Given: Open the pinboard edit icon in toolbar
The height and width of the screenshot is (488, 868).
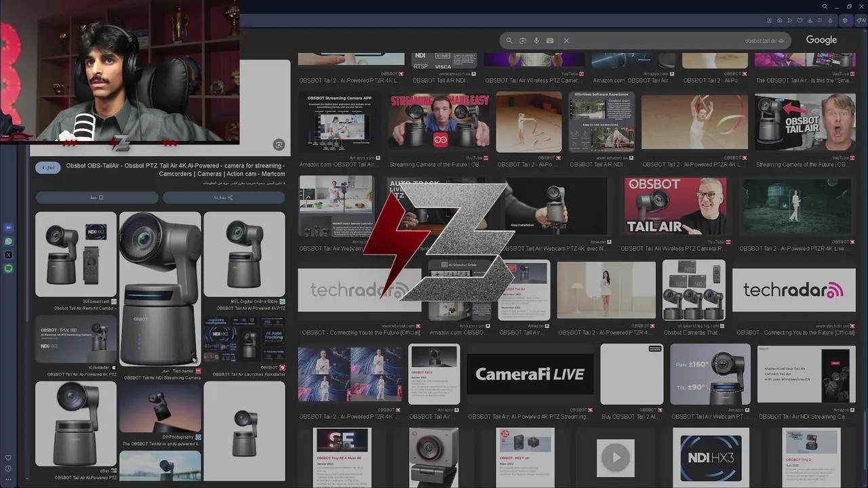Looking at the screenshot, I should (769, 20).
